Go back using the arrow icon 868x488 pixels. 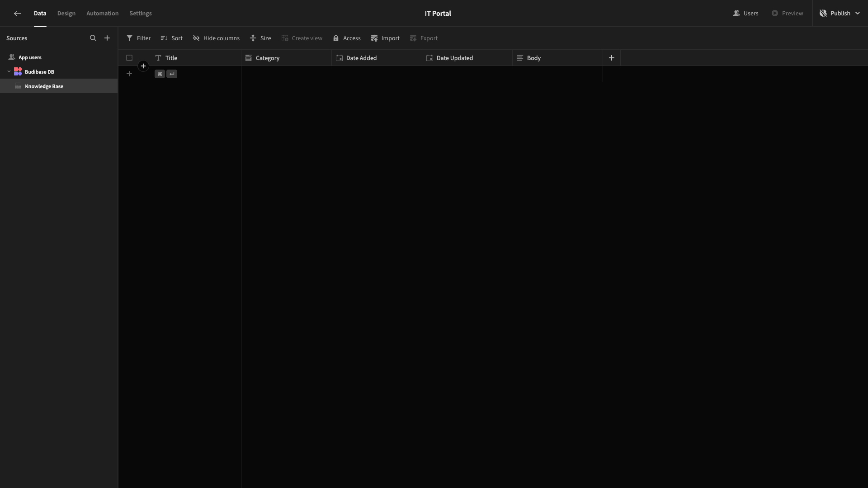pyautogui.click(x=17, y=14)
